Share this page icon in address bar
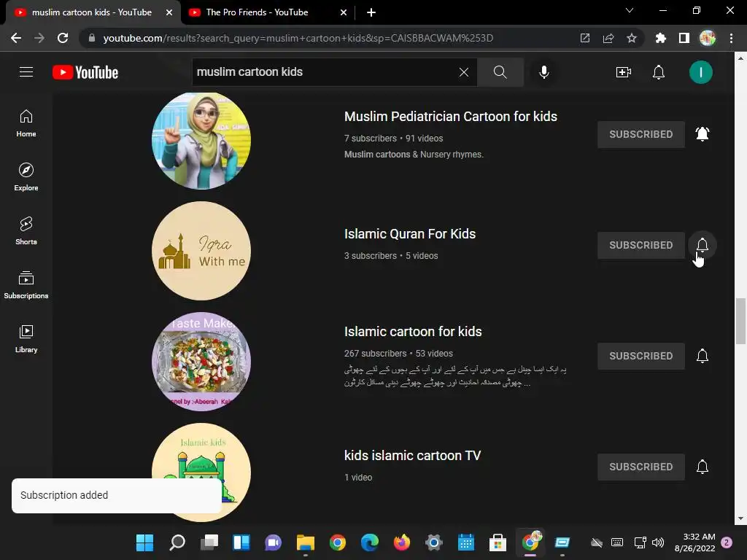Screen dimensions: 747x560 click(608, 38)
